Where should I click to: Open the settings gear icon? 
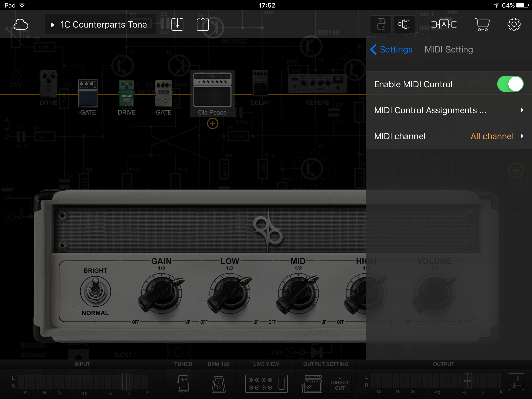(x=514, y=24)
